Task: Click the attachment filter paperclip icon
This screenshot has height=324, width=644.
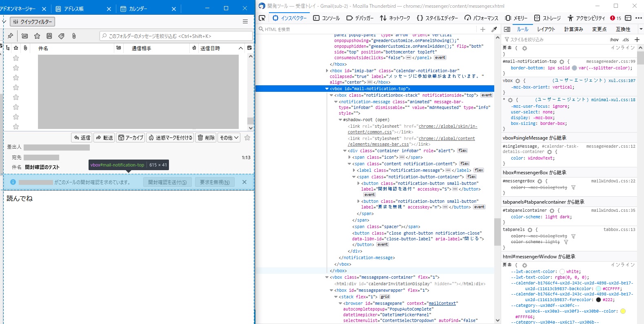Action: [x=74, y=36]
